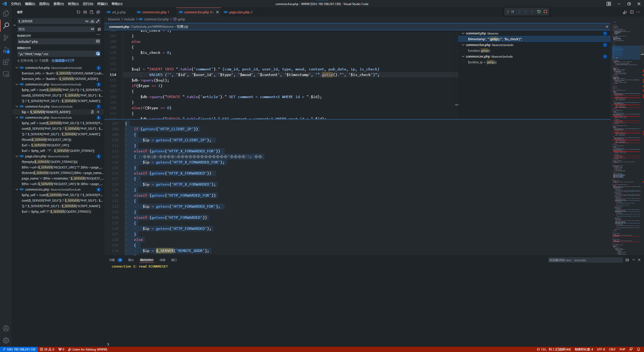Stop debugging with red square
Viewport: 644px width, 352px height.
(x=545, y=12)
